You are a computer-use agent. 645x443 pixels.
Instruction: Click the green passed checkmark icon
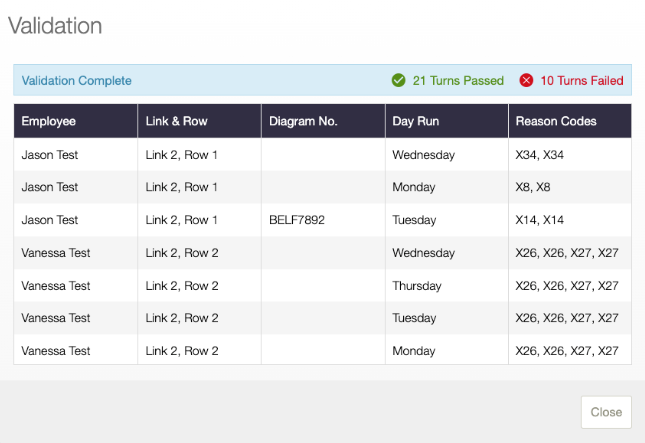pyautogui.click(x=398, y=80)
